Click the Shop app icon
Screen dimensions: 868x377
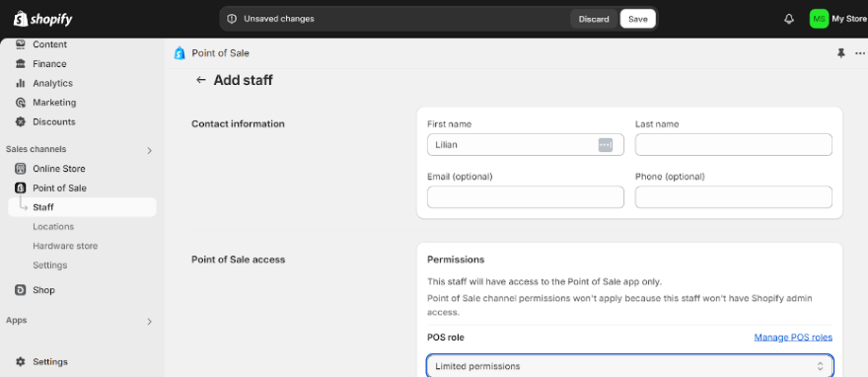coord(21,290)
